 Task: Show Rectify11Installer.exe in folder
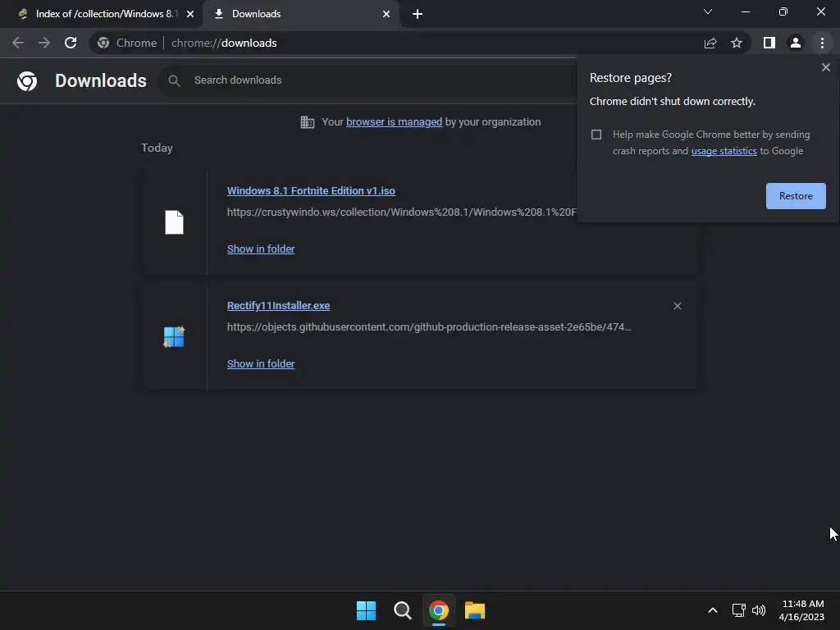pos(261,363)
